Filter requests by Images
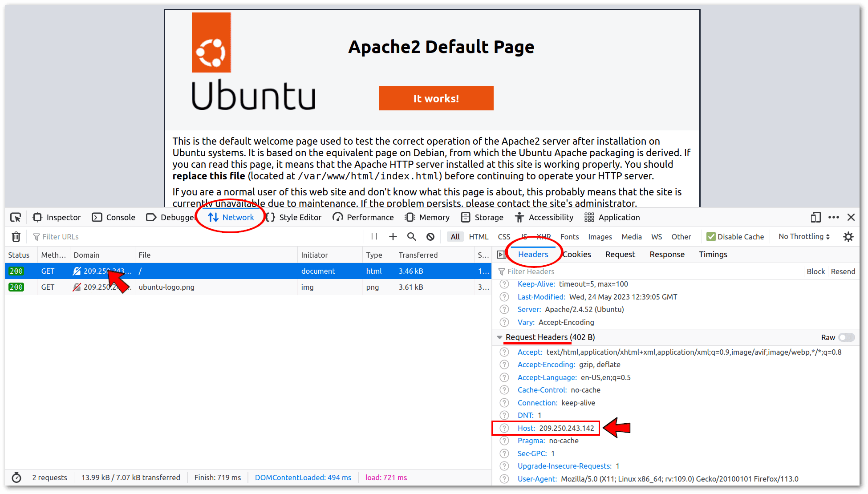This screenshot has width=868, height=494. coord(600,237)
